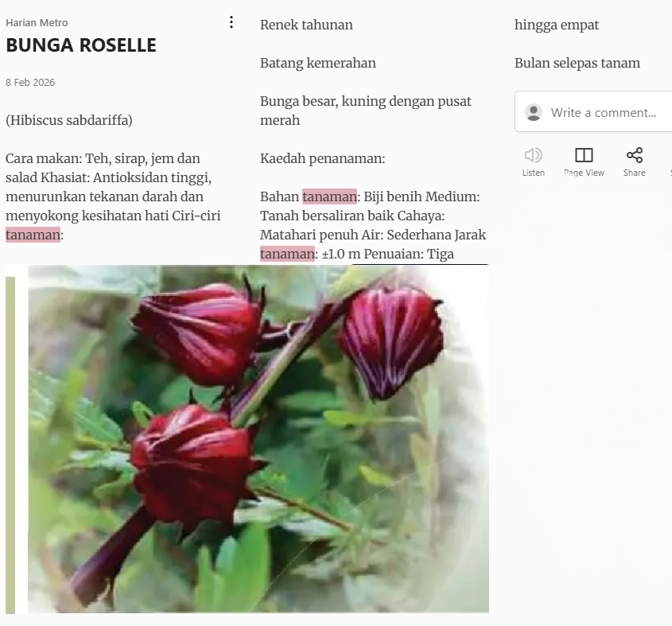This screenshot has height=626, width=672.
Task: Click the Renek tahunan paragraph
Action: (306, 25)
